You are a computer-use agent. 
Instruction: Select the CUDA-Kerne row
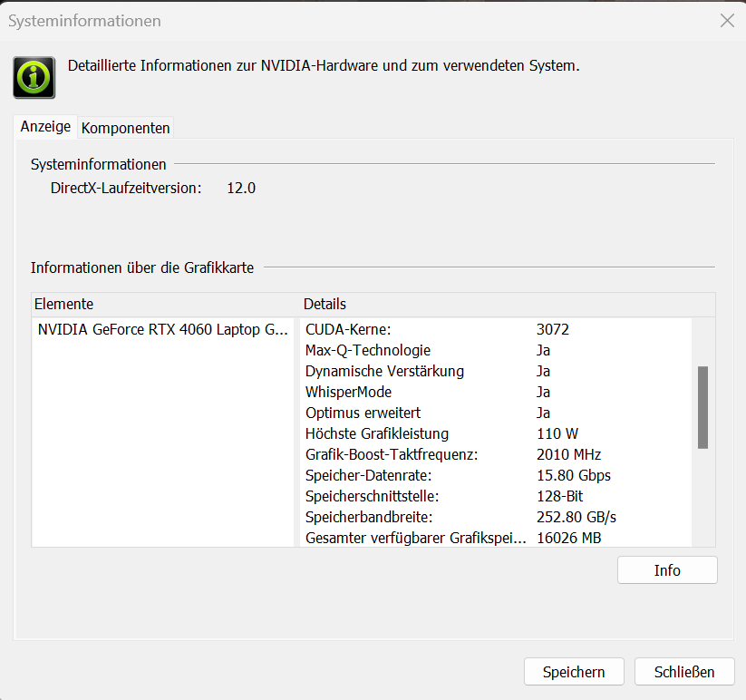pos(496,329)
